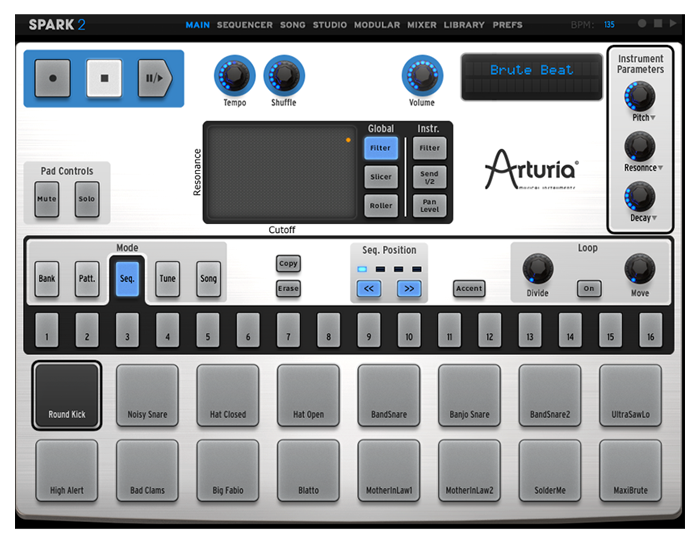The width and height of the screenshot is (700, 545).
Task: Toggle sequencer step 13
Action: [530, 330]
